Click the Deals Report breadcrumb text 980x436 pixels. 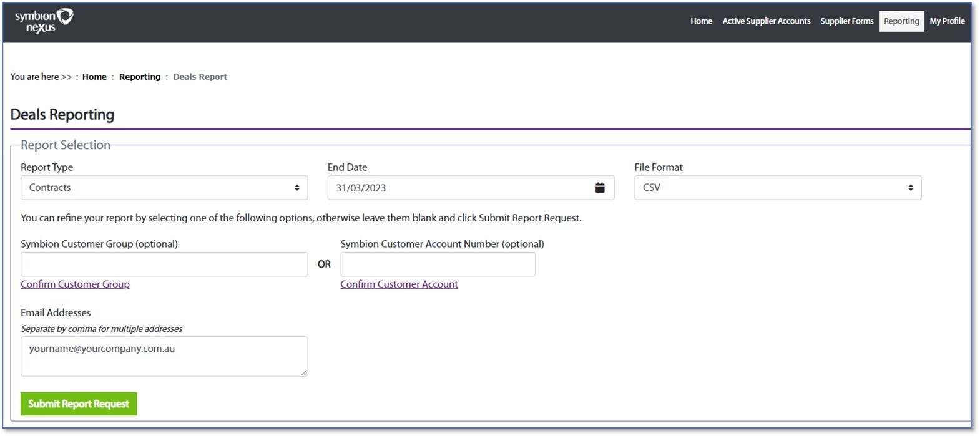pyautogui.click(x=200, y=77)
